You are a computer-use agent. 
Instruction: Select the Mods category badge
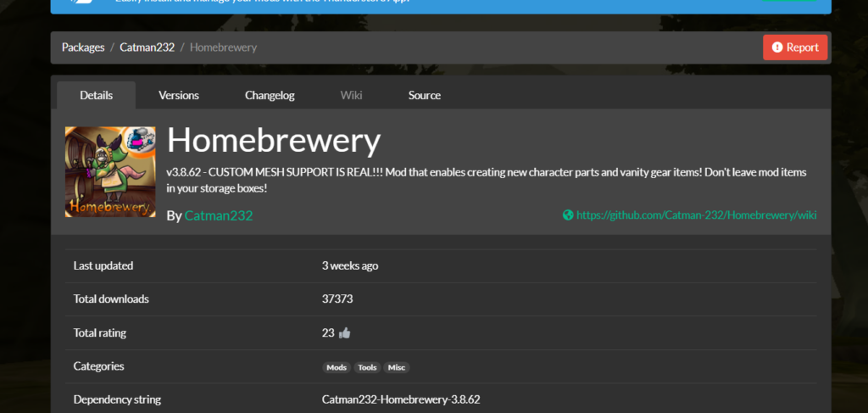click(337, 367)
